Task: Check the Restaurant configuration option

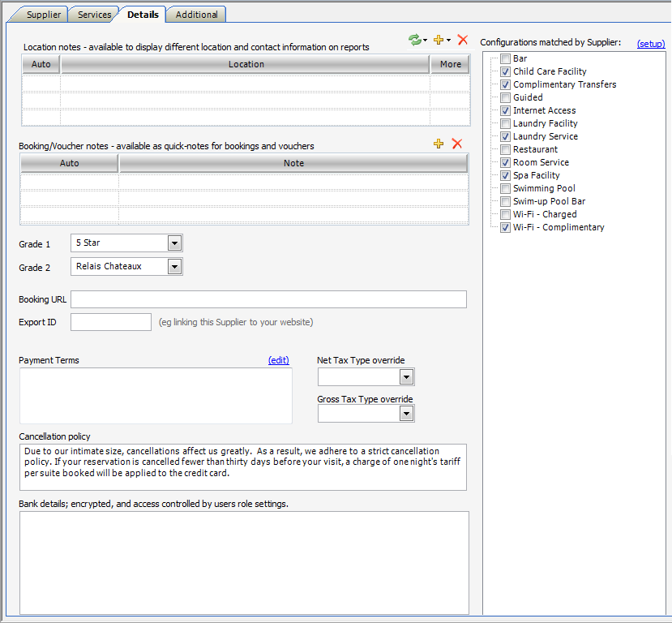Action: coord(506,149)
